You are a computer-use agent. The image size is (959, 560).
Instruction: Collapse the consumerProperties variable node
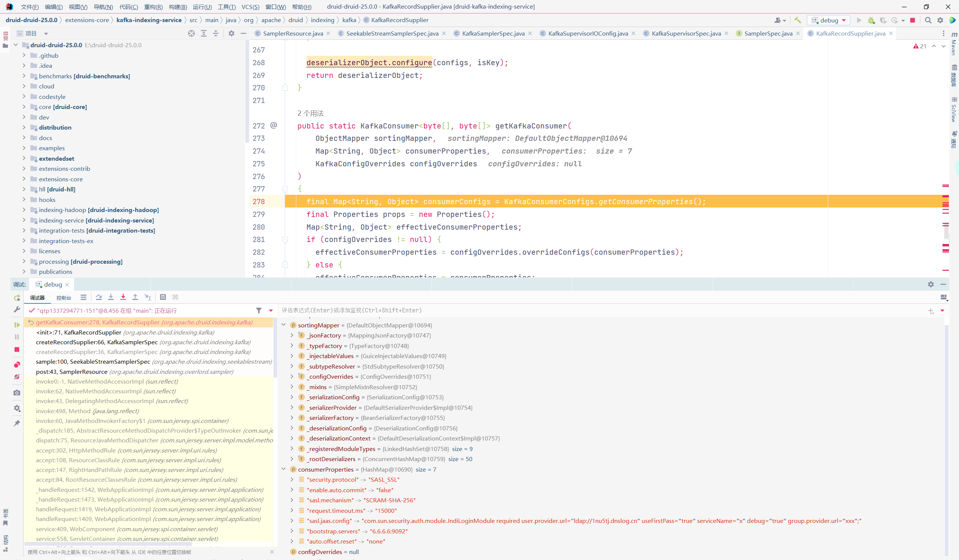point(284,469)
